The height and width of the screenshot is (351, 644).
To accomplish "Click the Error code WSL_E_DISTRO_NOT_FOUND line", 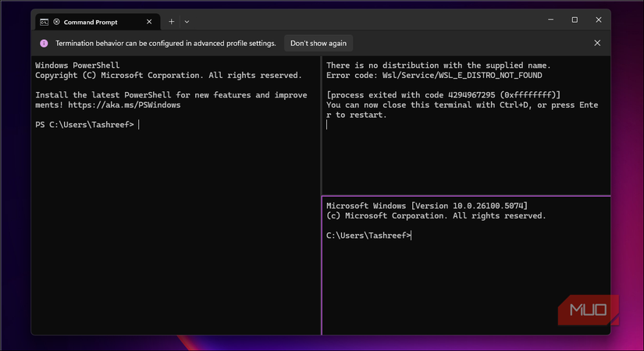I will point(434,76).
